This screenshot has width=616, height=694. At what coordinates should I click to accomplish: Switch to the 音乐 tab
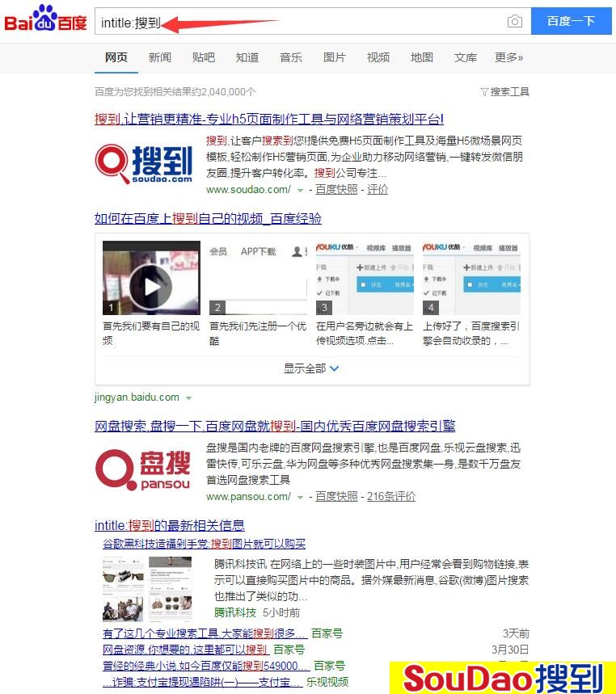point(291,57)
